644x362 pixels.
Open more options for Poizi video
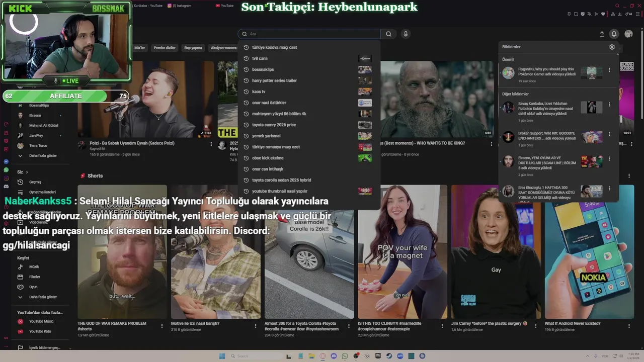click(211, 144)
